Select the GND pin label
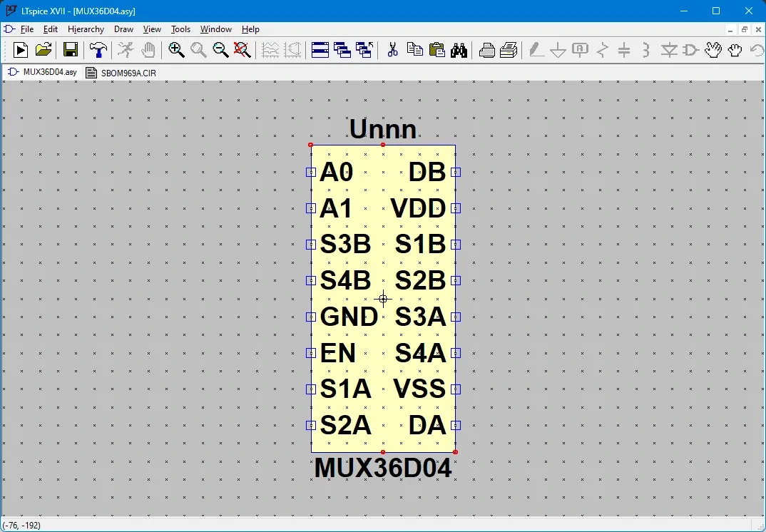This screenshot has width=766, height=532. coord(349,317)
